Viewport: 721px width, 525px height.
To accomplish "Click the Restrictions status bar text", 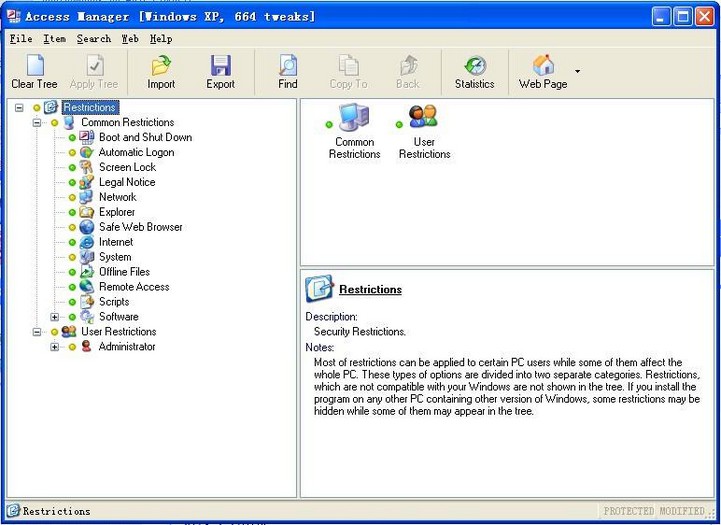I will (57, 511).
